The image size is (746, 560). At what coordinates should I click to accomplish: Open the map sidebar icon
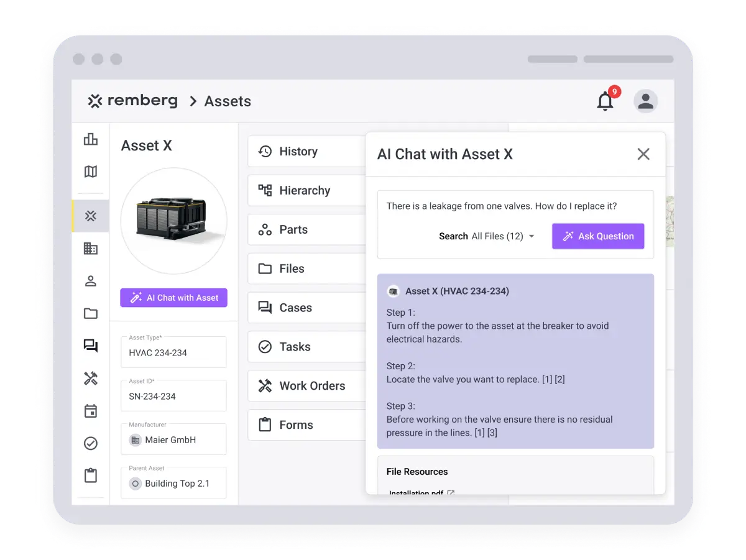(91, 172)
